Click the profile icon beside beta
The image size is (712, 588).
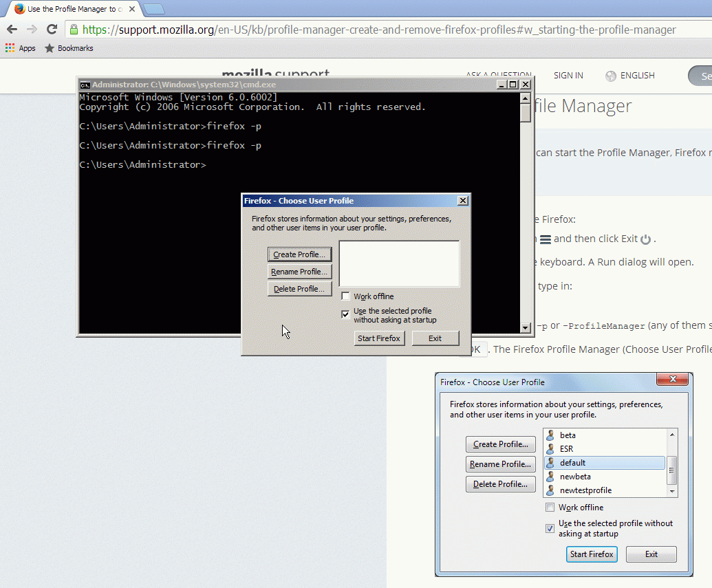coord(550,435)
